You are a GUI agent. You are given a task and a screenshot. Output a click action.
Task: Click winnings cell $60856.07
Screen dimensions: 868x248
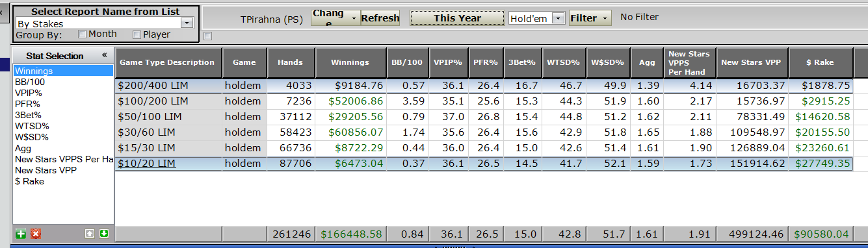point(350,132)
